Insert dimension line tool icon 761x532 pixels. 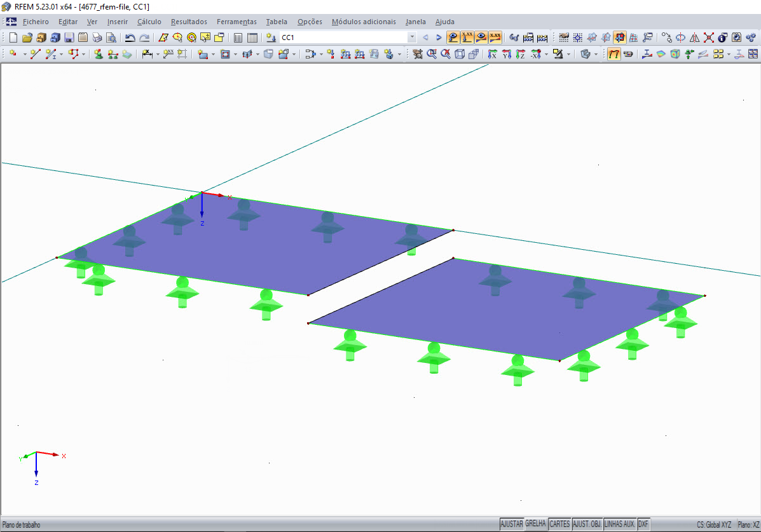pyautogui.click(x=147, y=54)
